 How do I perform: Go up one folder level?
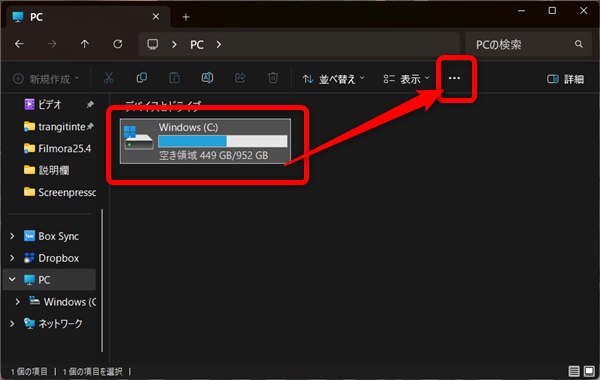85,44
